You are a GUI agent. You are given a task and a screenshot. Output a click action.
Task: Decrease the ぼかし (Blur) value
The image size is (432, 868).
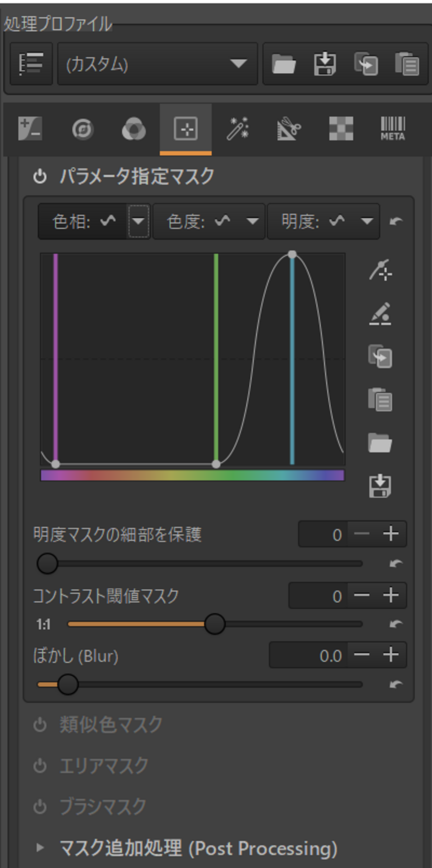point(362,655)
